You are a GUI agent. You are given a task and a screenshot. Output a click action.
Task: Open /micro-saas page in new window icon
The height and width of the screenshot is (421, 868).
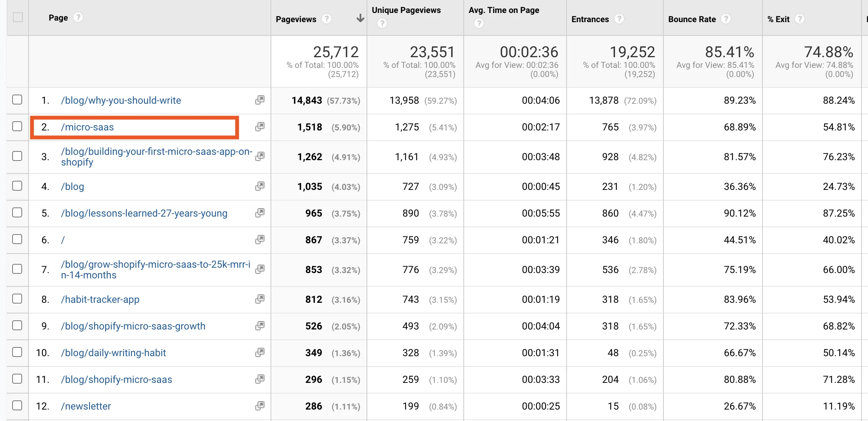(x=260, y=127)
